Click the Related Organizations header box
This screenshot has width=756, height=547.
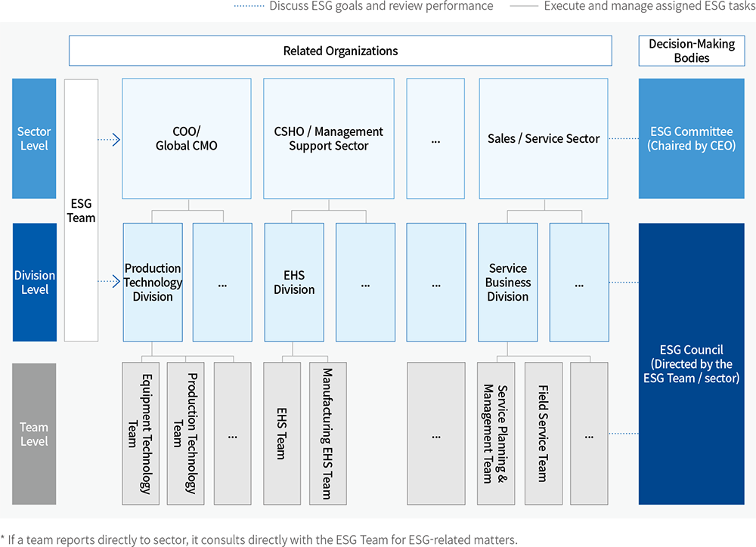[340, 51]
